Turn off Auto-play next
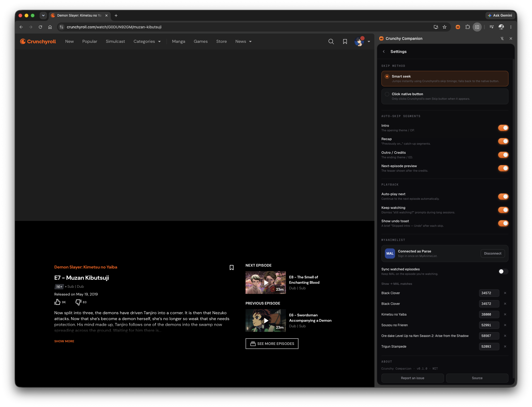This screenshot has width=532, height=407. tap(503, 197)
